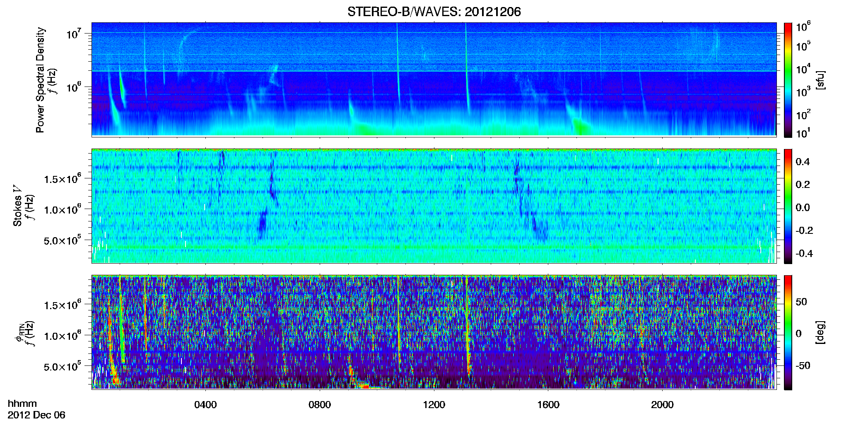The image size is (868, 447).
Task: Click the 10^4 value on the sfu color bar
Action: pyautogui.click(x=803, y=69)
